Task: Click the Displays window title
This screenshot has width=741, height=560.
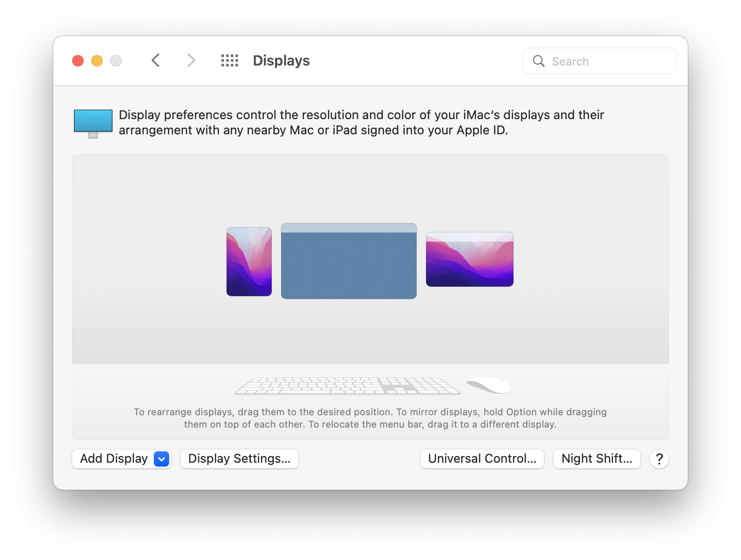Action: pos(281,61)
